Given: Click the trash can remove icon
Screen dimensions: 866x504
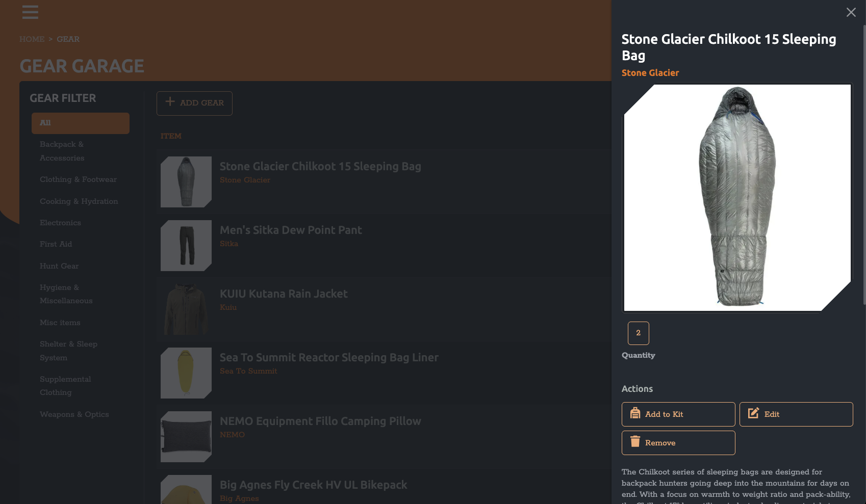Looking at the screenshot, I should pos(635,441).
